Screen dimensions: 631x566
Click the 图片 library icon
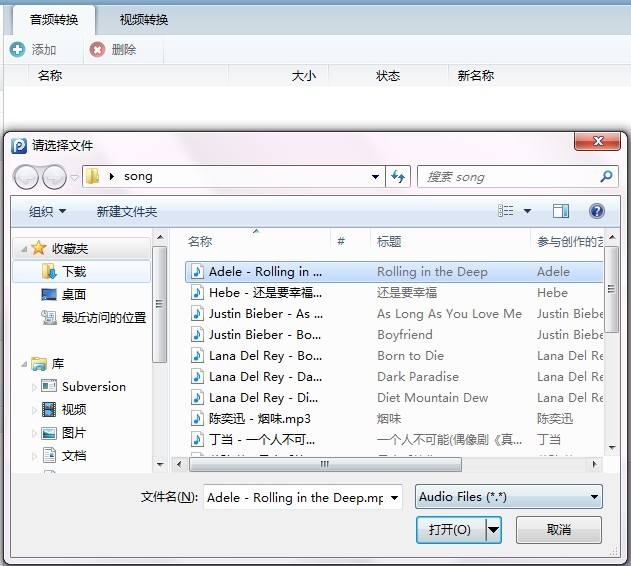pos(49,433)
